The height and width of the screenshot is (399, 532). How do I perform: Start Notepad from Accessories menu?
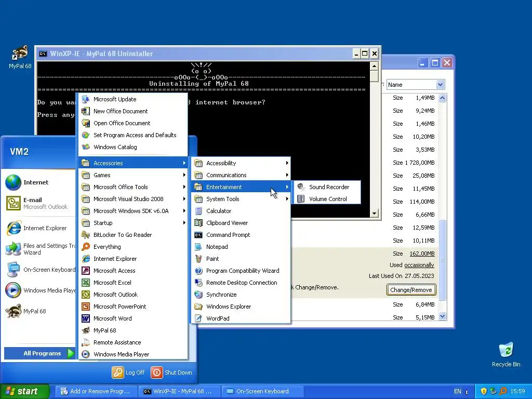coord(241,247)
